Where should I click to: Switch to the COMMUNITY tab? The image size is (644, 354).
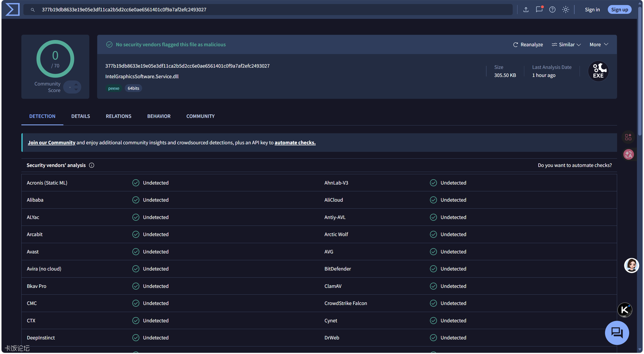tap(200, 116)
